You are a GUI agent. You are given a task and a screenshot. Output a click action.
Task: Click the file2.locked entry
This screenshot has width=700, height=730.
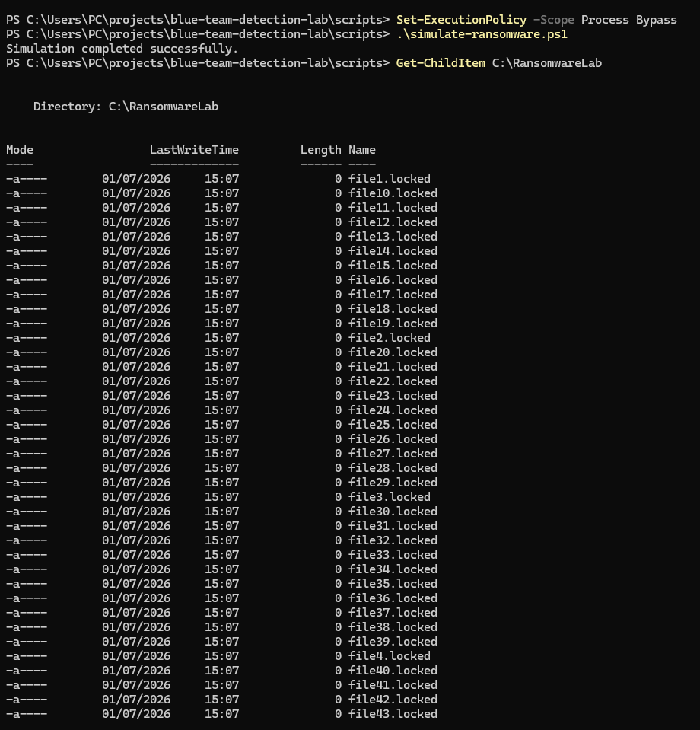(390, 338)
